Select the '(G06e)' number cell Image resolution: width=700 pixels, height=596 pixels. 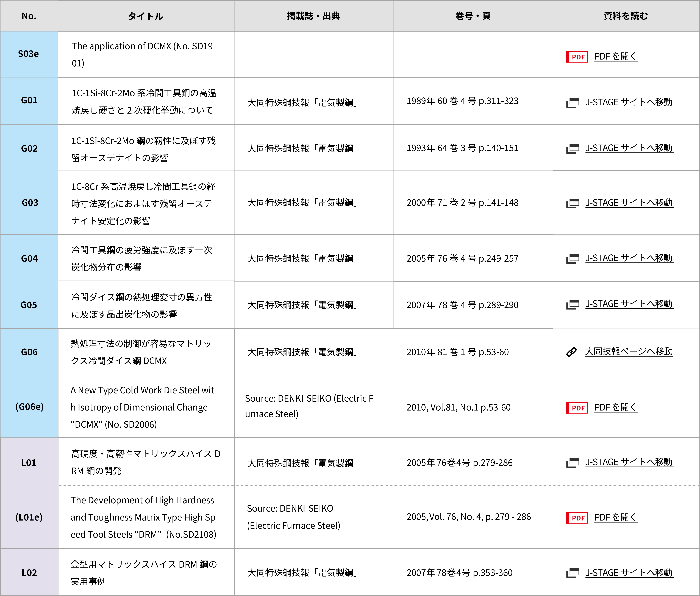[29, 407]
